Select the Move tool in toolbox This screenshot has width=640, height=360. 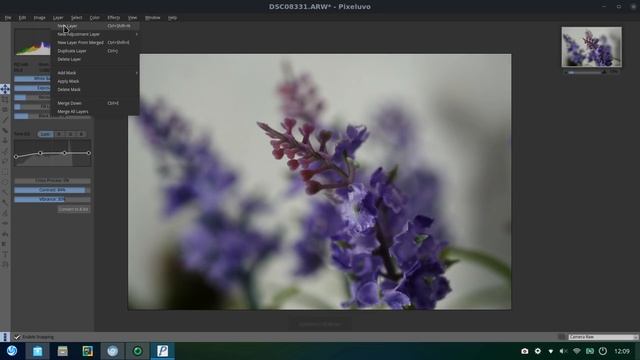click(x=5, y=89)
